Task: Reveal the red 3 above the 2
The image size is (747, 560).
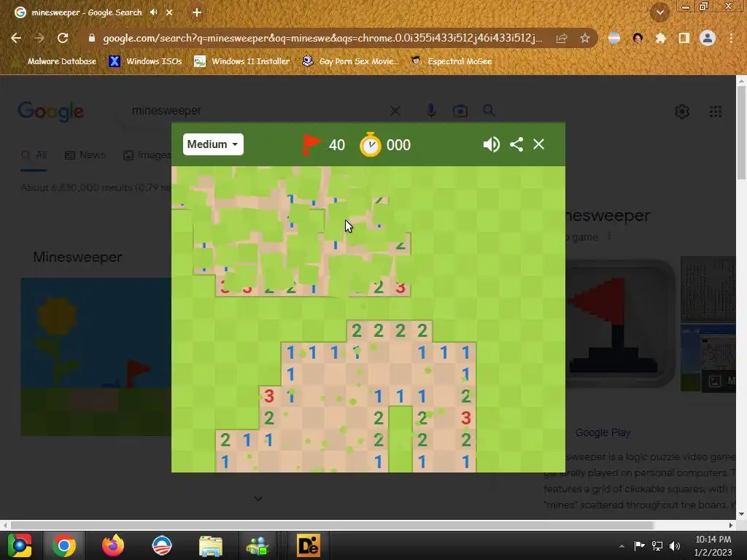Action: pos(269,396)
